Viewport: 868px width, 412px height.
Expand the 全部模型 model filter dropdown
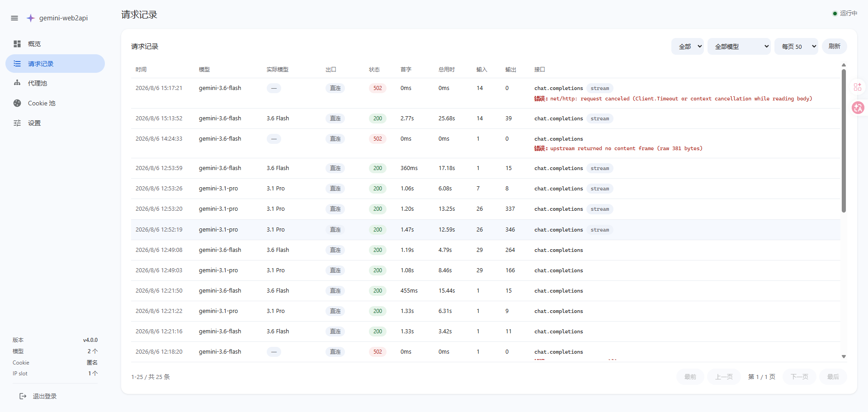tap(739, 47)
